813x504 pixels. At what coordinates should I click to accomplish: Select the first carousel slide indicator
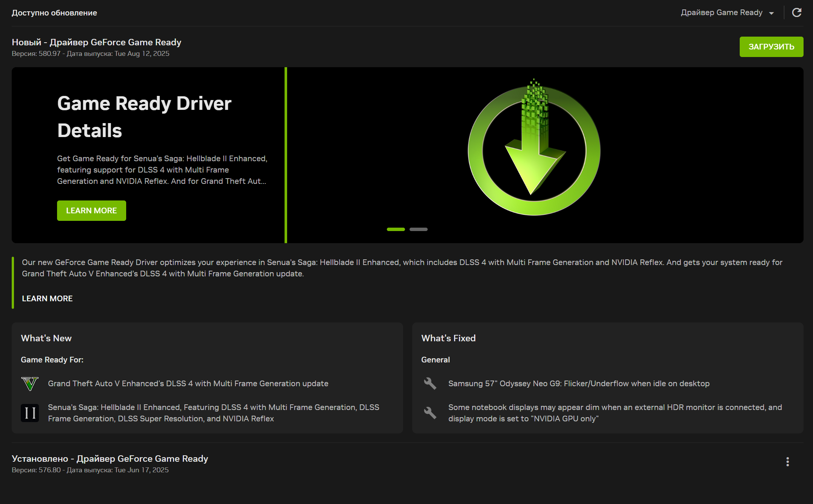coord(396,229)
